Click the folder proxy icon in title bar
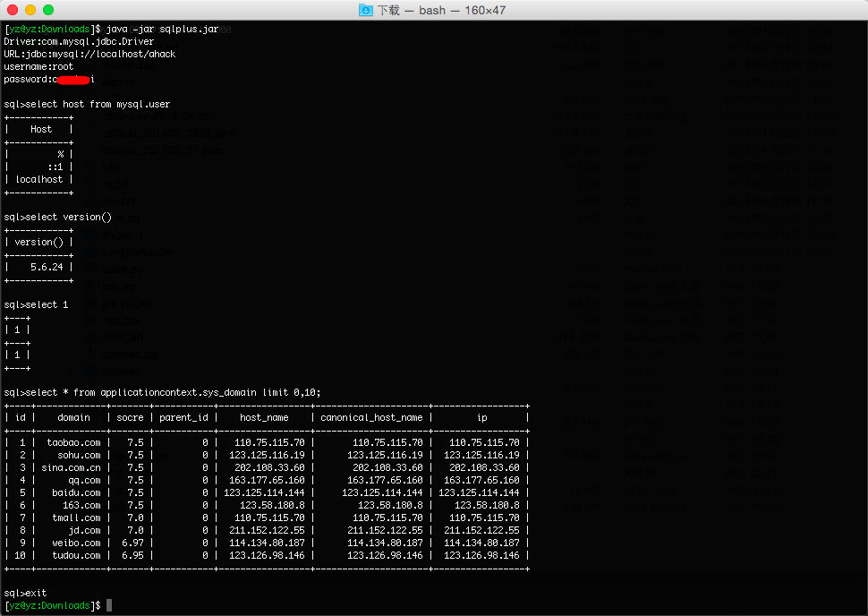Viewport: 868px width, 616px height. point(366,10)
